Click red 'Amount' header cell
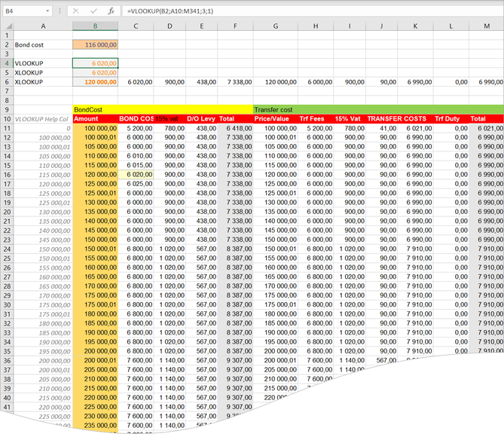This screenshot has width=504, height=434. coord(95,119)
